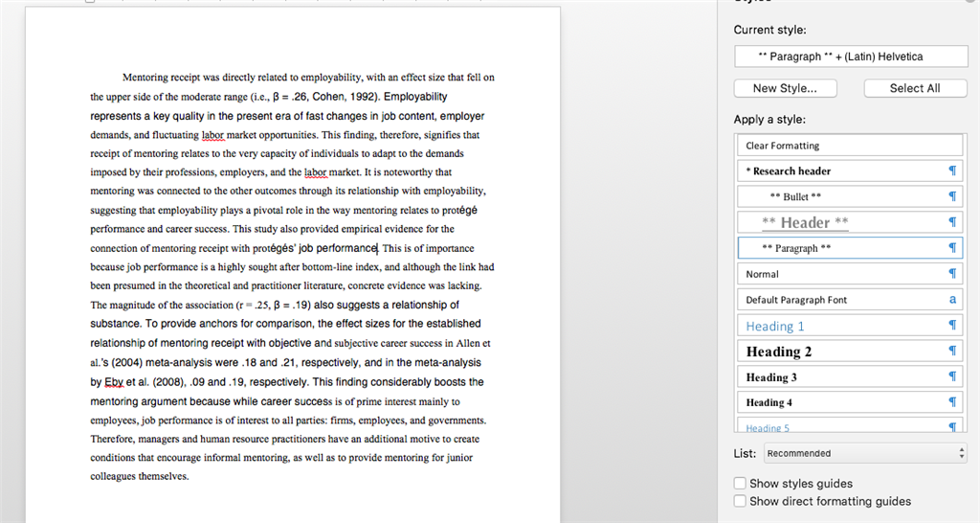This screenshot has width=980, height=523.
Task: Apply Clear Formatting from style list
Action: pyautogui.click(x=850, y=146)
